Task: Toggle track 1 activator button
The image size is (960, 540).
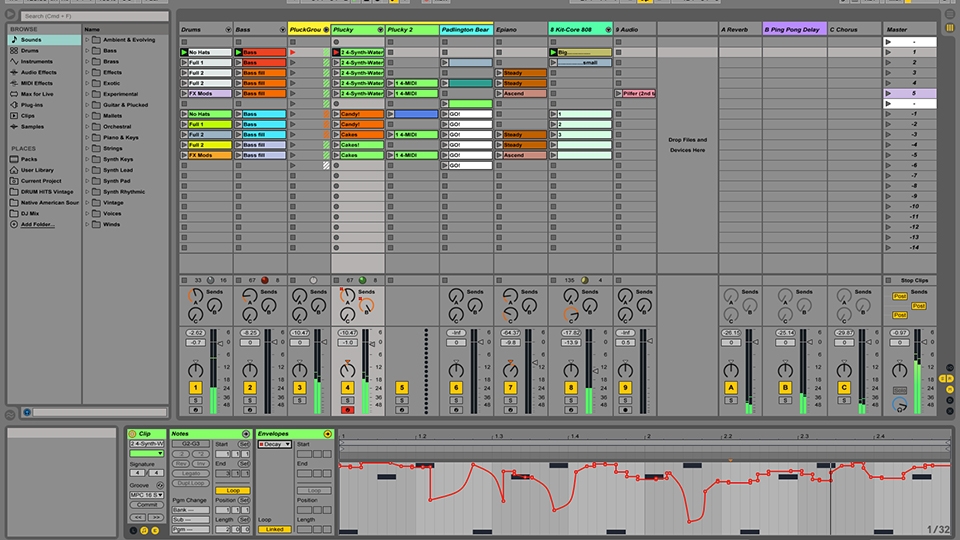Action: 195,388
